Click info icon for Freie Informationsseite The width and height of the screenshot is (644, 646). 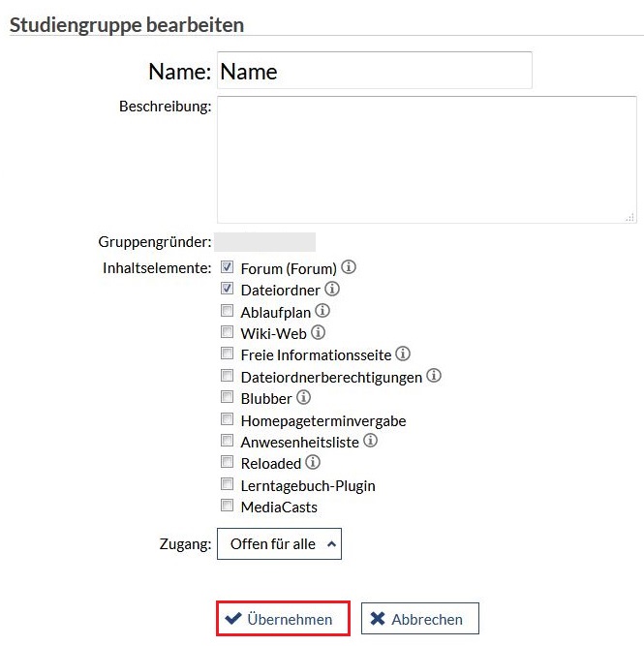[x=403, y=354]
